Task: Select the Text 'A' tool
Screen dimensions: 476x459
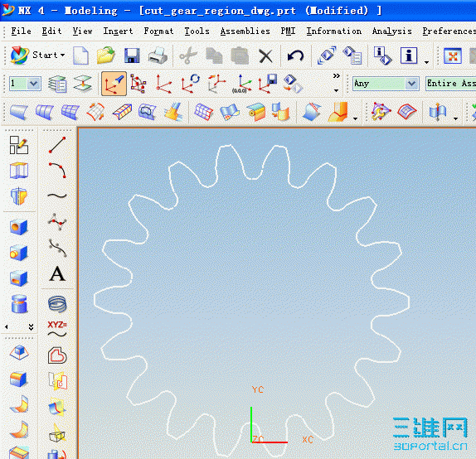Action: 57,274
